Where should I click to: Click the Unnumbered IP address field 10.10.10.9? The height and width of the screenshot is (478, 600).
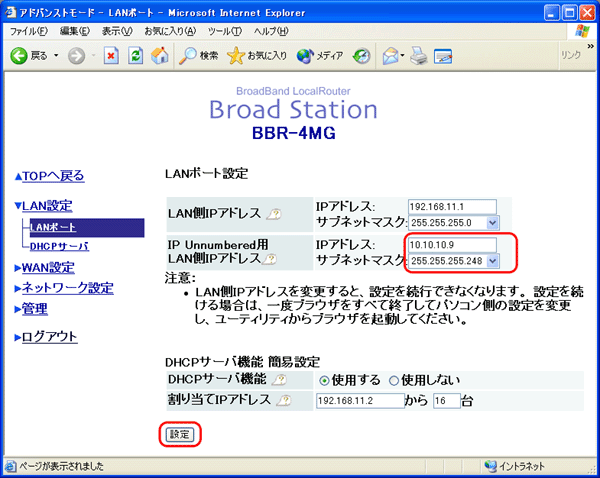click(452, 245)
